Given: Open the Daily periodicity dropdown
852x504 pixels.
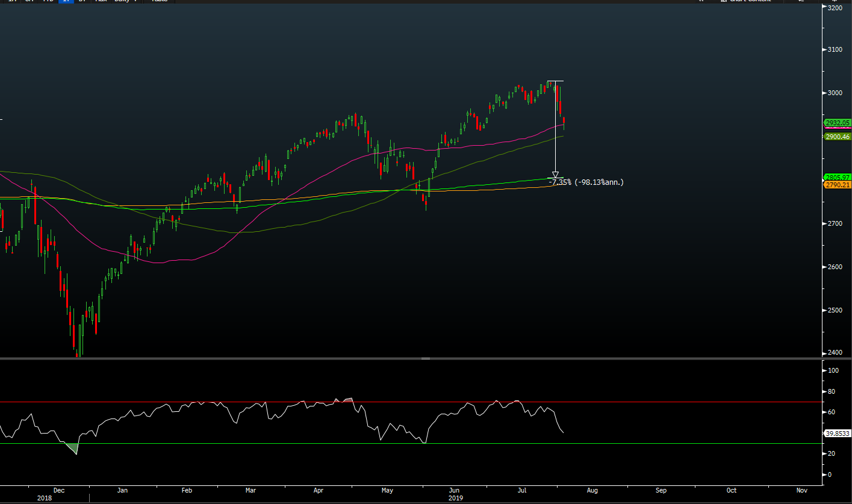Looking at the screenshot, I should [125, 1].
